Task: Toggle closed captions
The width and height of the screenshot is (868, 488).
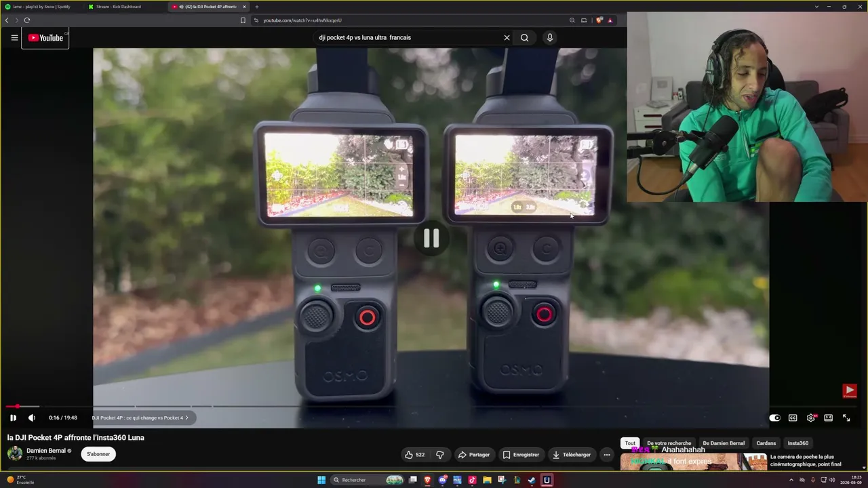Action: (793, 418)
